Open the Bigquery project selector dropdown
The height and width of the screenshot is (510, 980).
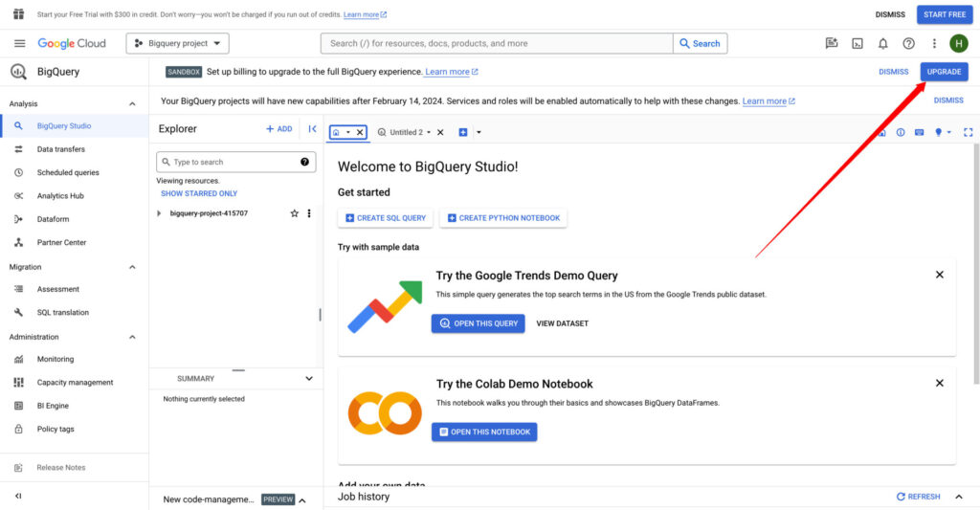tap(178, 43)
